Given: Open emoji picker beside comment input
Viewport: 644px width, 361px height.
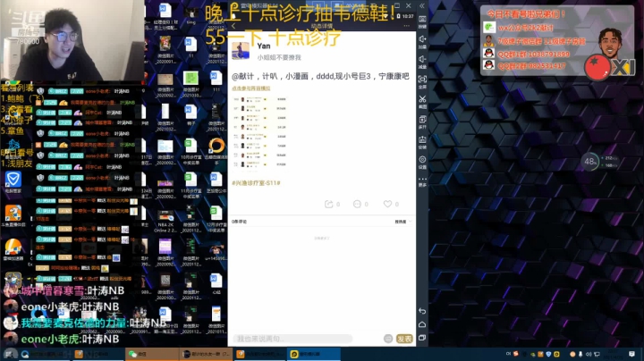Looking at the screenshot, I should tap(388, 339).
